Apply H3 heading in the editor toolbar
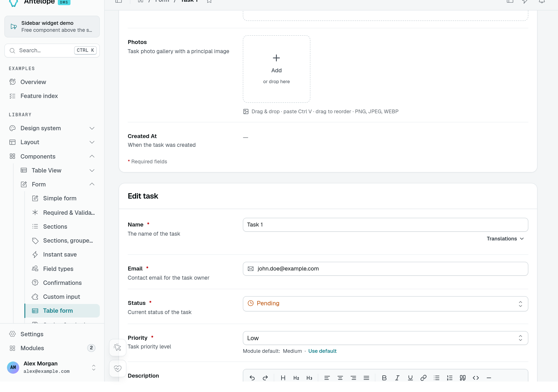 click(x=309, y=378)
